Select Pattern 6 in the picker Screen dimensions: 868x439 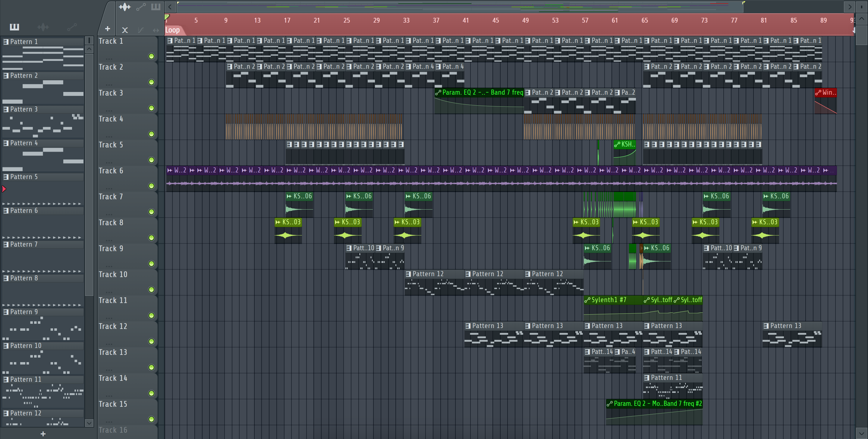[x=43, y=210]
